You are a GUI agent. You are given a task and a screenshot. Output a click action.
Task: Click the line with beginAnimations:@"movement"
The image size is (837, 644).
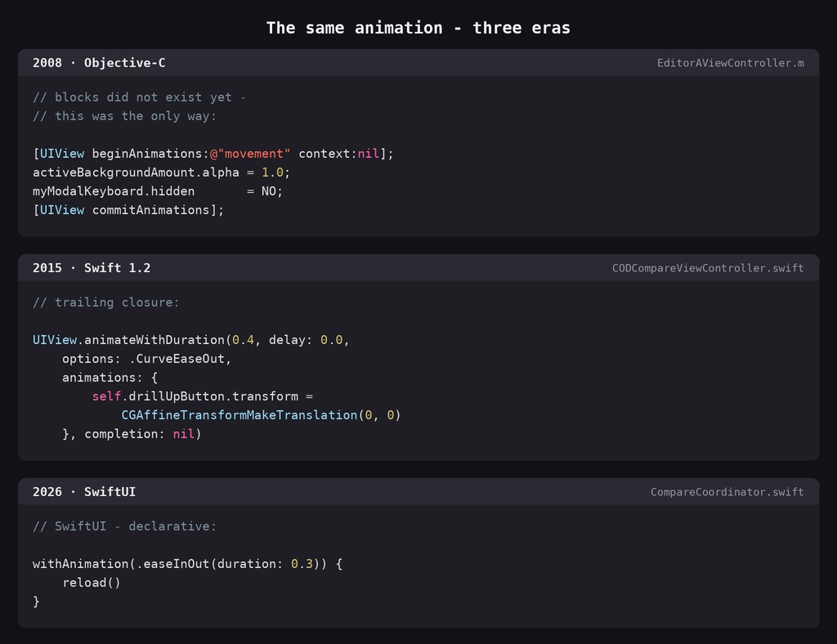click(x=213, y=154)
